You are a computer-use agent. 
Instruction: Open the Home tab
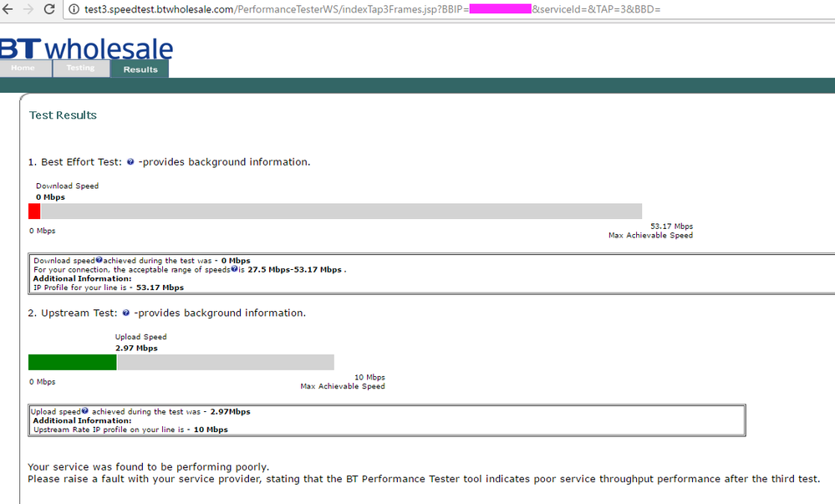[26, 69]
